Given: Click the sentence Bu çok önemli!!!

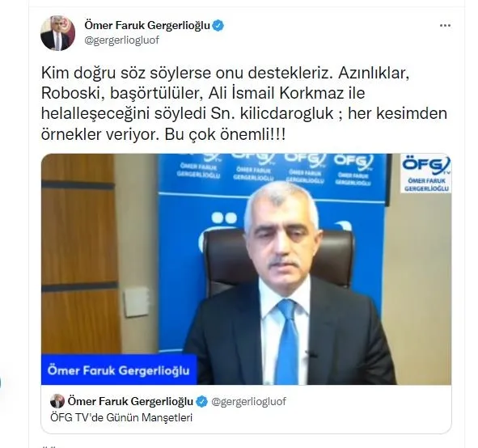Looking at the screenshot, I should point(226,134).
